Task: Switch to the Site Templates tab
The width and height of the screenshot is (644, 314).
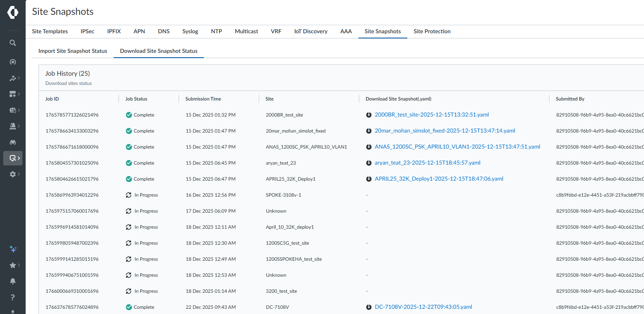Action: pyautogui.click(x=50, y=31)
